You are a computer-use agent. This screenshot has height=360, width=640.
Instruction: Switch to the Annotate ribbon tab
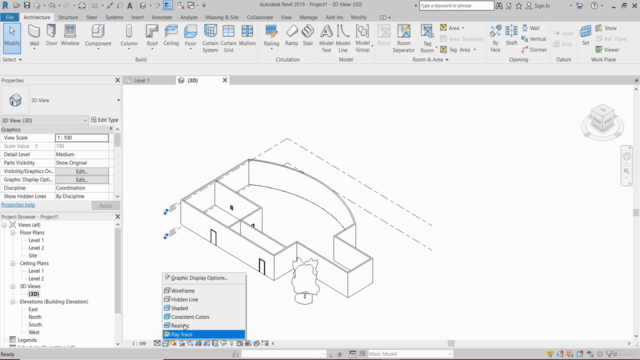pos(162,17)
